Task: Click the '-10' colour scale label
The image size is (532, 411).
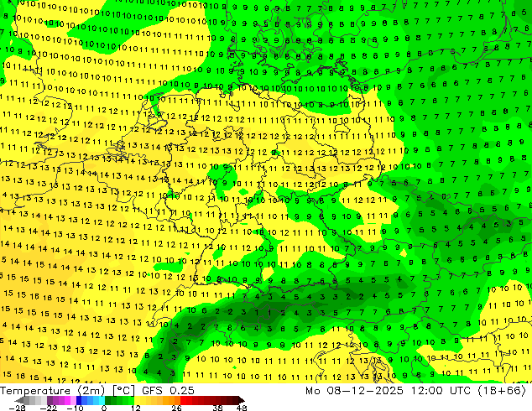Action: [75, 408]
